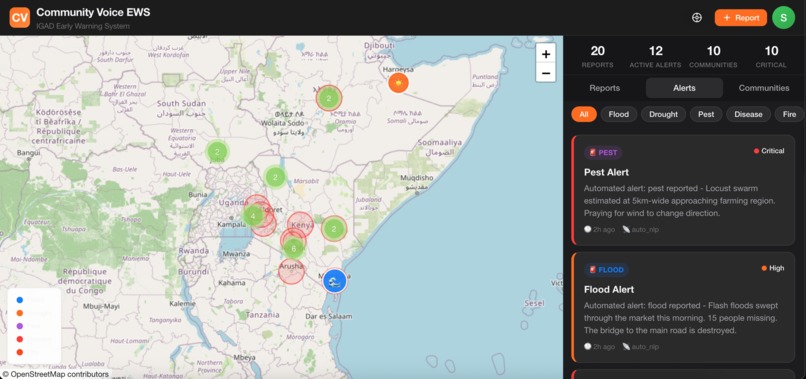Click the locate-me crosshair icon

[697, 17]
